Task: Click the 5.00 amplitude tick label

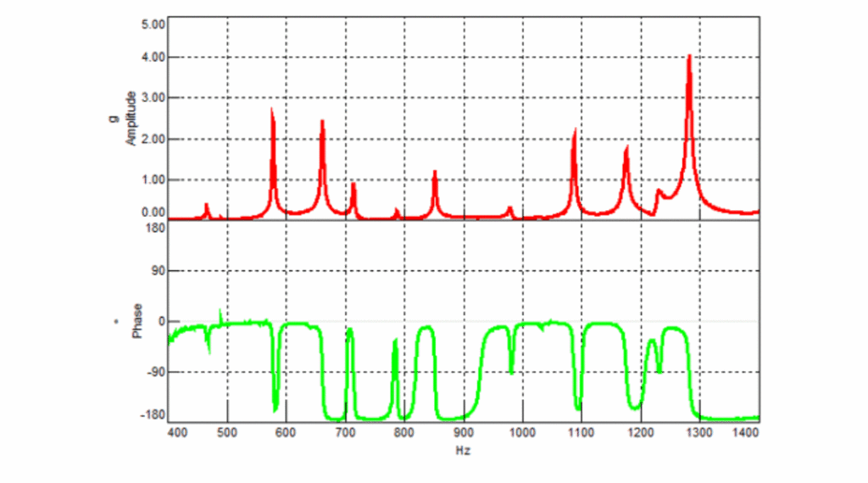Action: click(153, 24)
